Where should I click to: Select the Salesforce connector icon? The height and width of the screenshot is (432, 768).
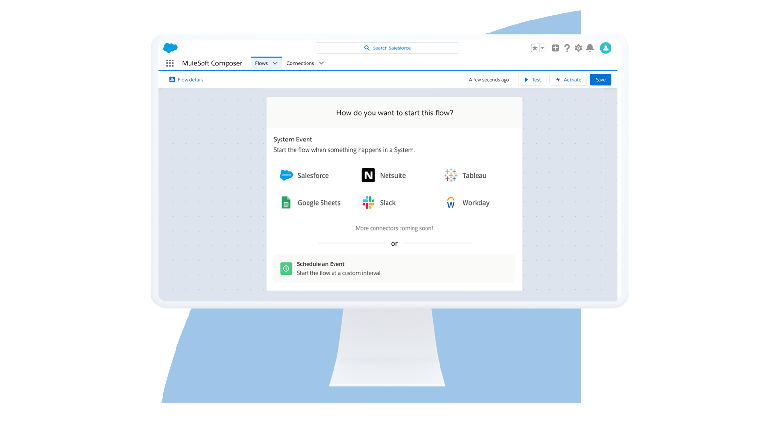(286, 175)
